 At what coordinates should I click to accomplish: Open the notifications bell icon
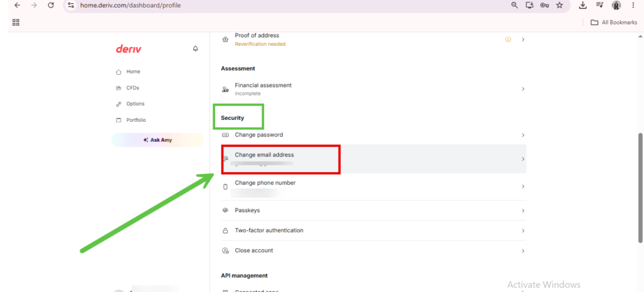tap(196, 49)
